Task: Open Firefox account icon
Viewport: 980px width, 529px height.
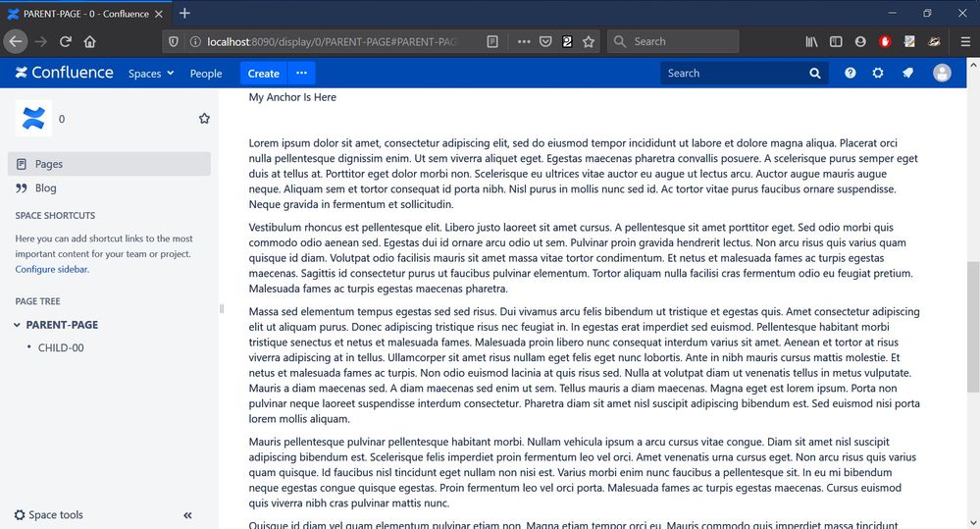Action: point(860,41)
